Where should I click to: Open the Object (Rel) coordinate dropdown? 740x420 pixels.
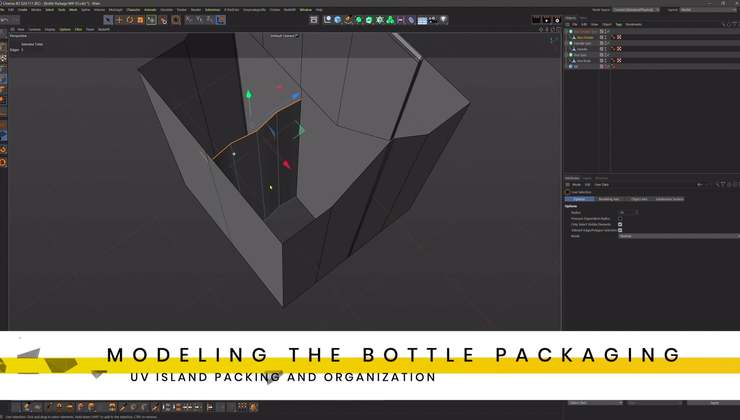pyautogui.click(x=596, y=403)
